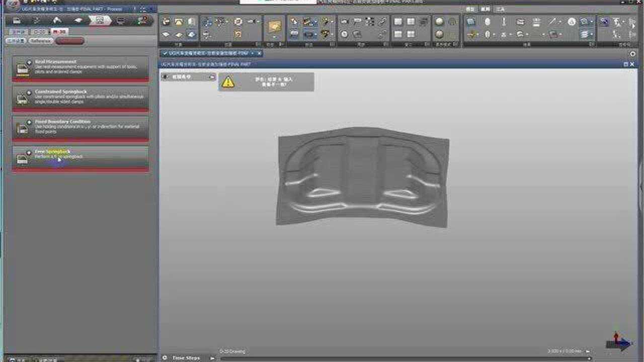Viewport: 644px width, 362px height.
Task: Click the Reference pill button
Action: pos(40,41)
